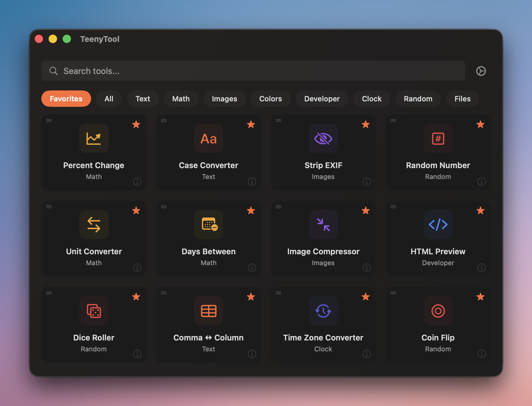Open the Dice Roller icon
Image resolution: width=532 pixels, height=406 pixels.
[x=94, y=311]
